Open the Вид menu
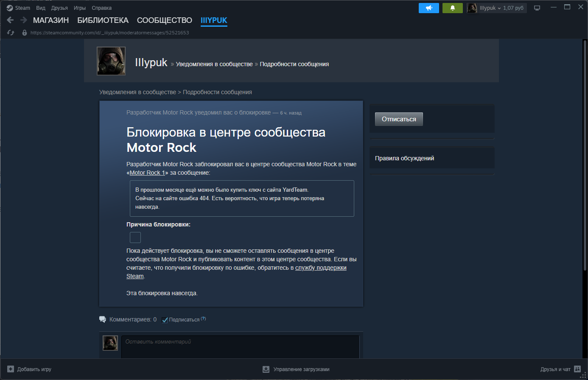 (41, 8)
